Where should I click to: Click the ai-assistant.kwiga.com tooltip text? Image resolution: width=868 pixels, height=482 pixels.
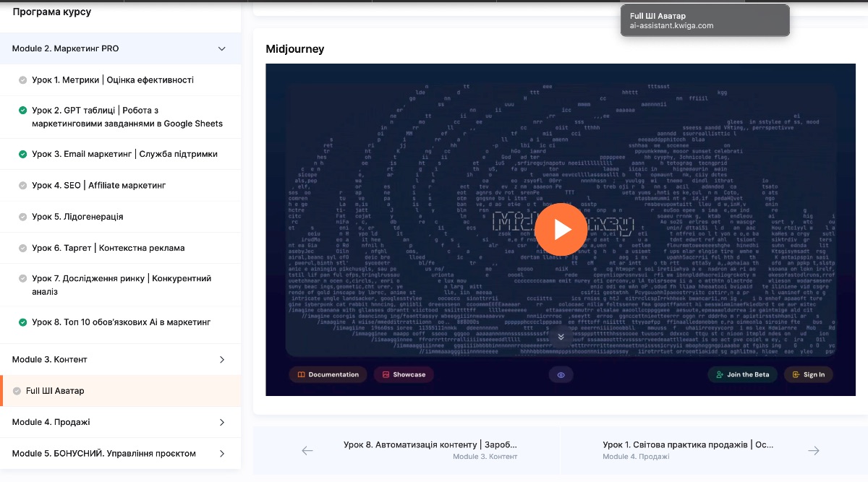point(672,26)
